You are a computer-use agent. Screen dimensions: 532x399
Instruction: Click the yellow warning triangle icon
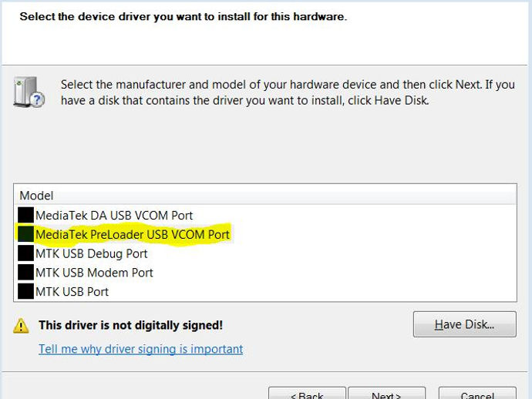21,326
